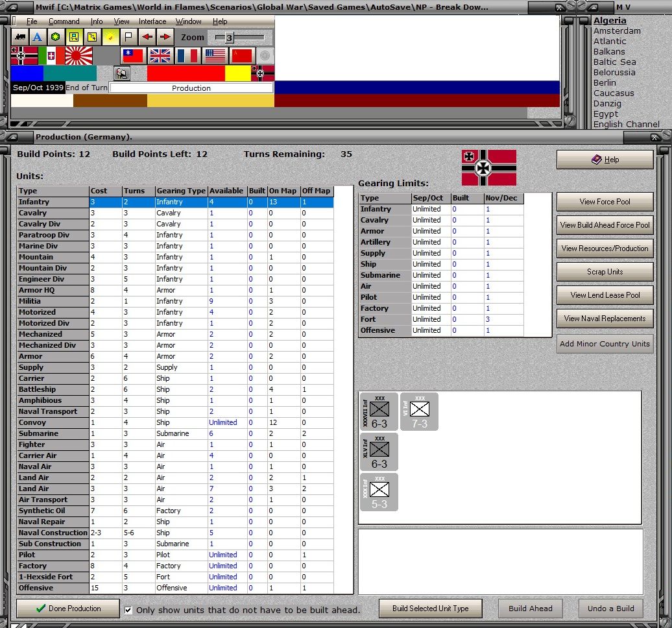Open the Info menu
Image resolution: width=672 pixels, height=628 pixels.
97,21
